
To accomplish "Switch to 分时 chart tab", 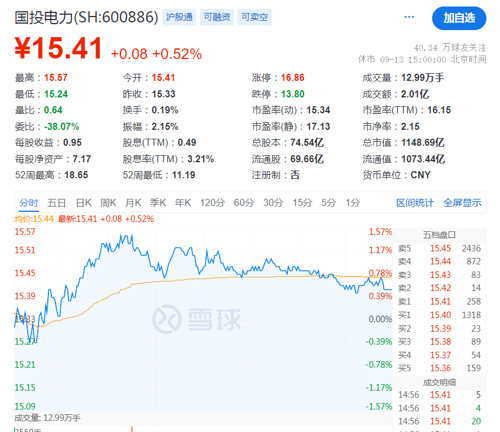I will pyautogui.click(x=29, y=203).
